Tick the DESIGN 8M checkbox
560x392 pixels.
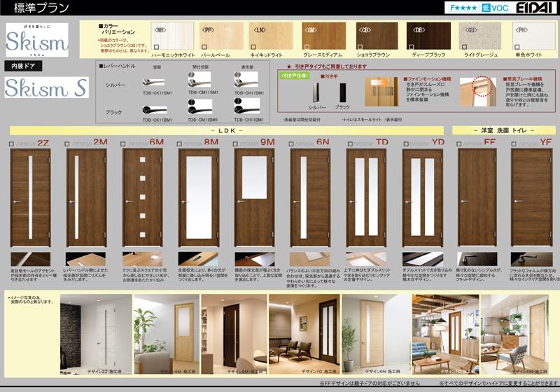coord(180,143)
